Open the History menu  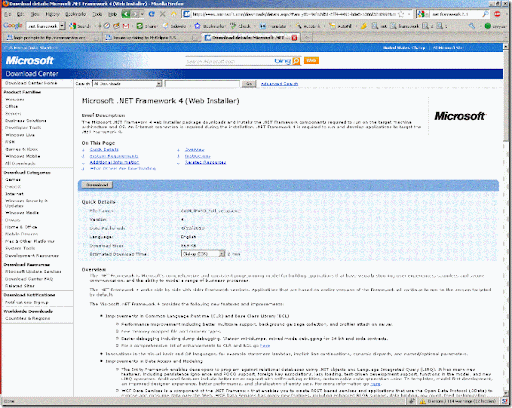(52, 14)
